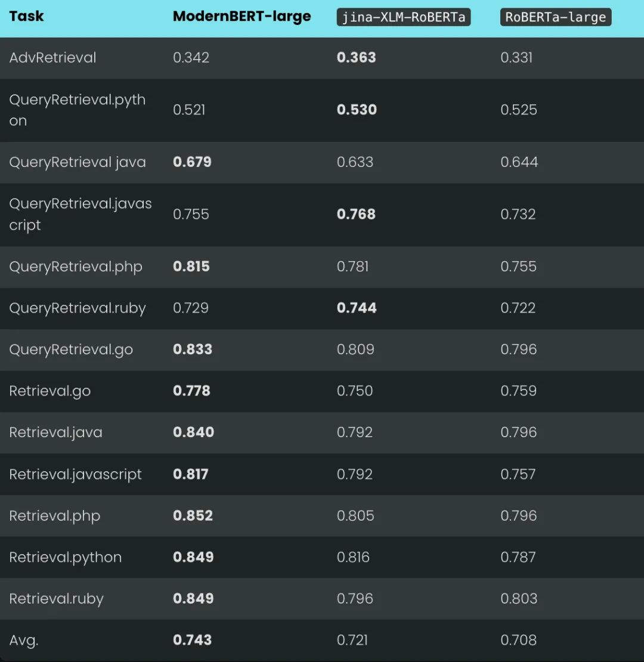Select bold 0.852 in Retrieval.php row
The width and height of the screenshot is (644, 662).
pos(193,515)
